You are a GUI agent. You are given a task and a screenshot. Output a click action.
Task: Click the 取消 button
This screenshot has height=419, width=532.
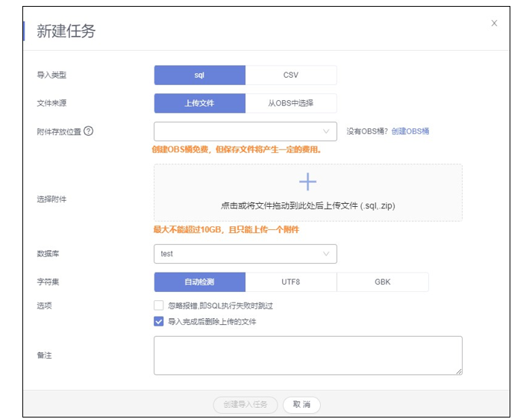(x=301, y=405)
